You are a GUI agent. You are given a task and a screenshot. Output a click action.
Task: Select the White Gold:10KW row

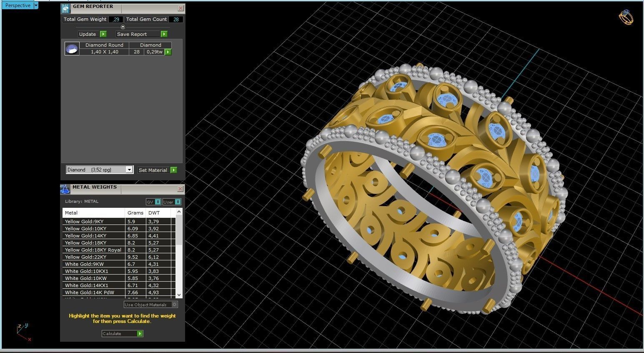coord(119,278)
